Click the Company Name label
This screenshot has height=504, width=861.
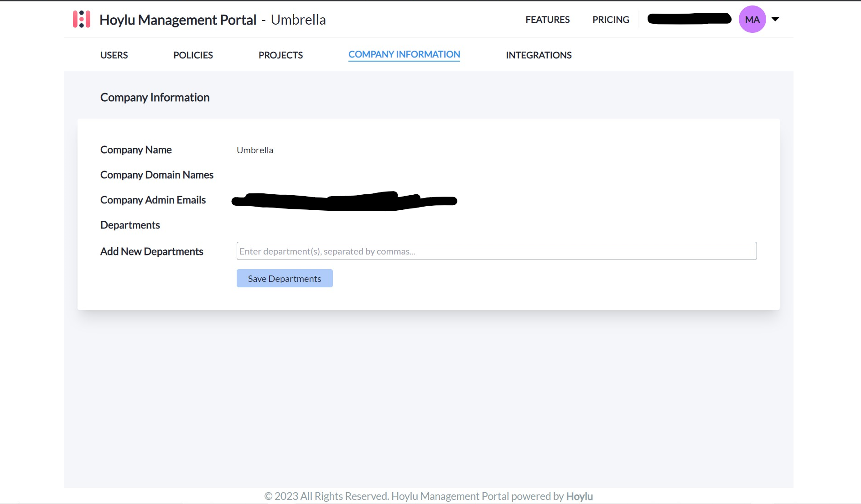(x=136, y=150)
